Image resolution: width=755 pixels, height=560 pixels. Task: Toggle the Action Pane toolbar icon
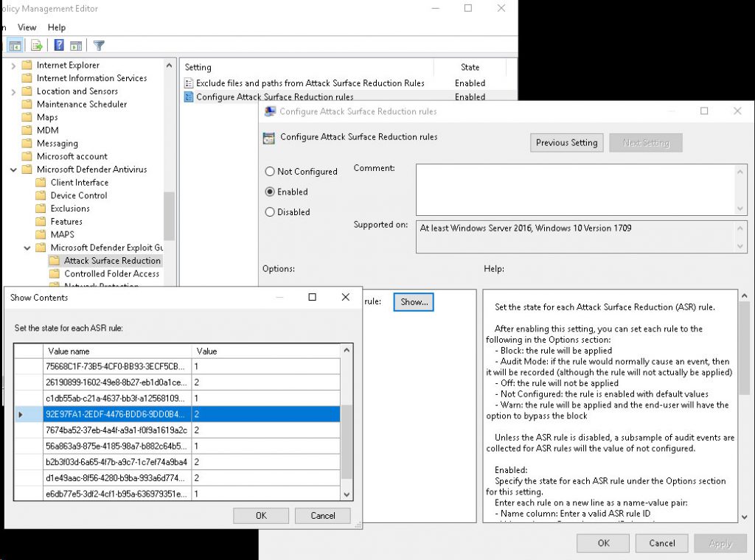click(x=76, y=46)
